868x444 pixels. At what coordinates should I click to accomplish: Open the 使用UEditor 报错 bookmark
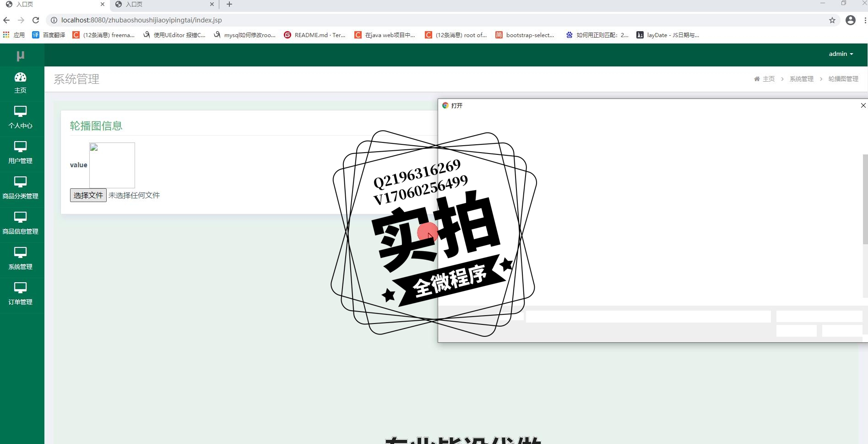click(174, 35)
